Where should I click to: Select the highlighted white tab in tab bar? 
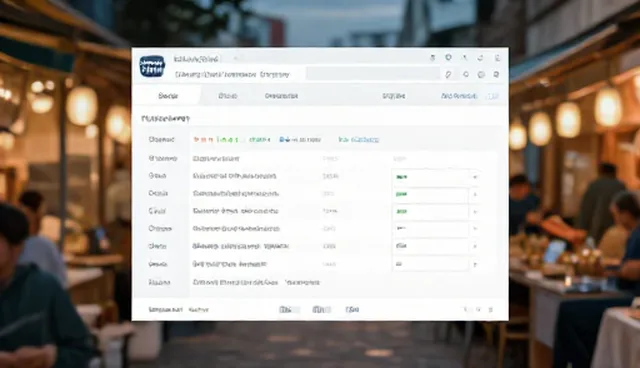click(x=168, y=96)
